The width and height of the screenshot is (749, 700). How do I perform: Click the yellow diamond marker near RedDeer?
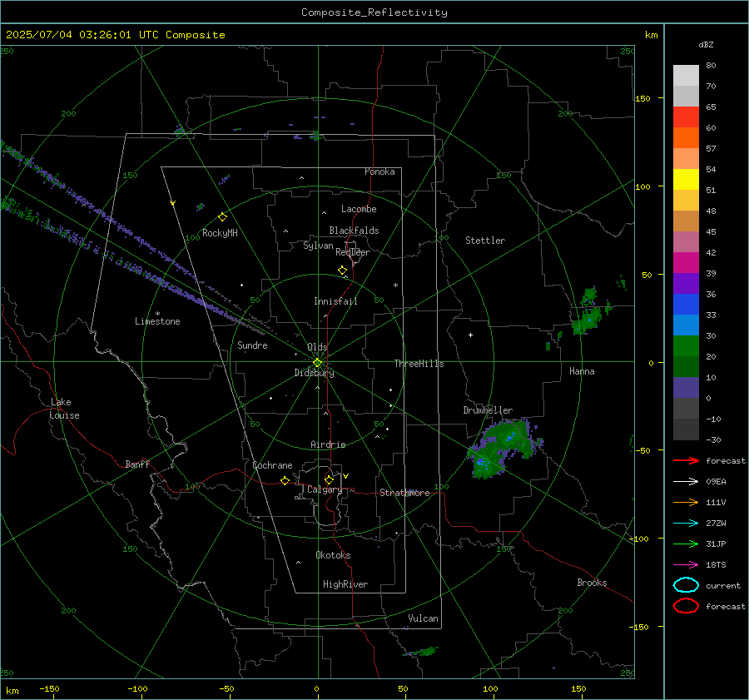342,271
